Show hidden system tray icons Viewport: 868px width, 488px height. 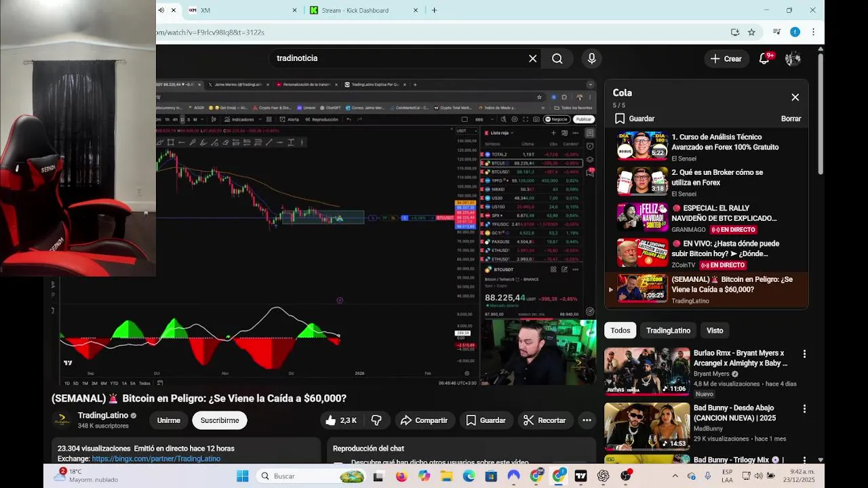tap(675, 476)
